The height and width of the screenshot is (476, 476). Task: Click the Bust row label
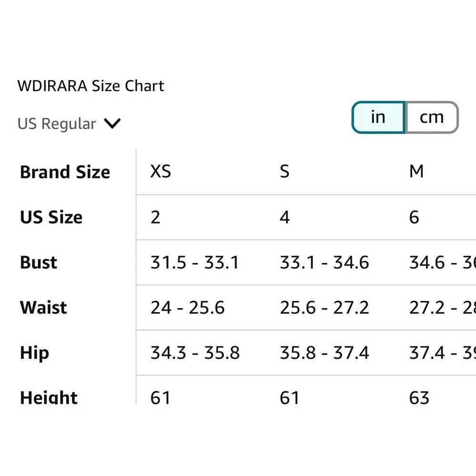pyautogui.click(x=39, y=262)
